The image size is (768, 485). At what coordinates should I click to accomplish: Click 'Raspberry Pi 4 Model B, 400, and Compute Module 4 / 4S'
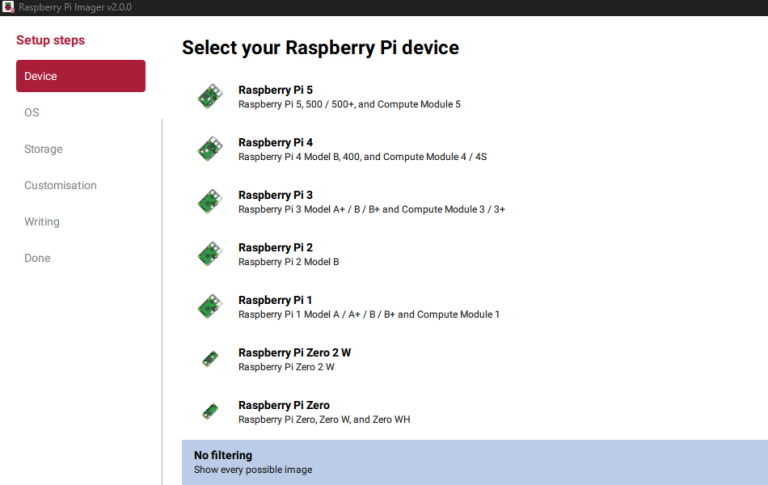(362, 157)
